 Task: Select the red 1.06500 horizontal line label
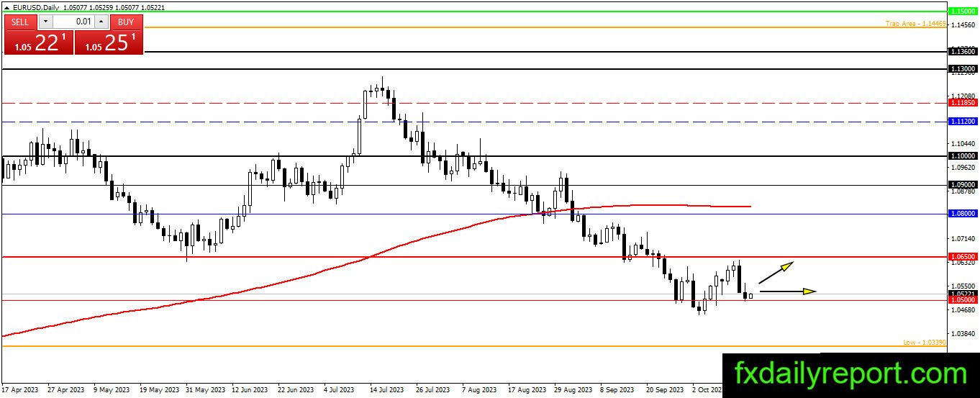pyautogui.click(x=963, y=256)
